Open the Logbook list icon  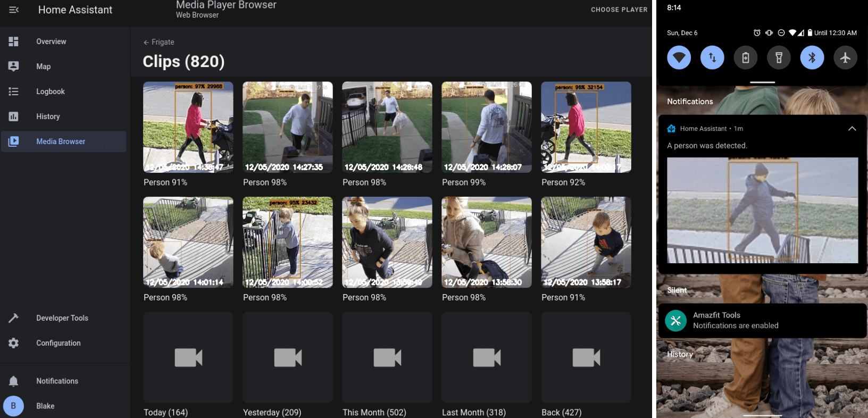[x=14, y=91]
